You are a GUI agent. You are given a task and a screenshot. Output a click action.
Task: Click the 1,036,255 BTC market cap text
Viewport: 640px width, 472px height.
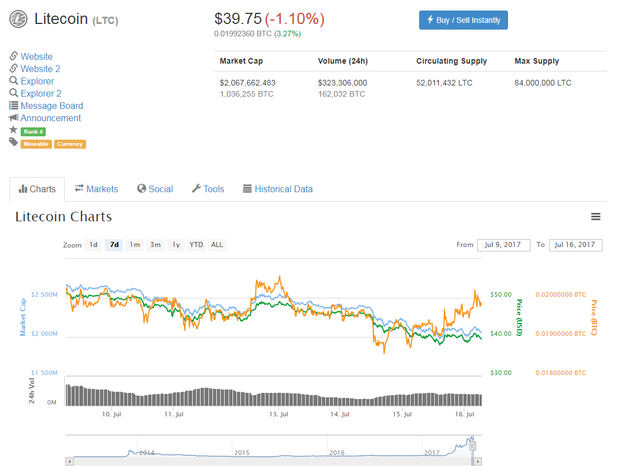point(247,94)
